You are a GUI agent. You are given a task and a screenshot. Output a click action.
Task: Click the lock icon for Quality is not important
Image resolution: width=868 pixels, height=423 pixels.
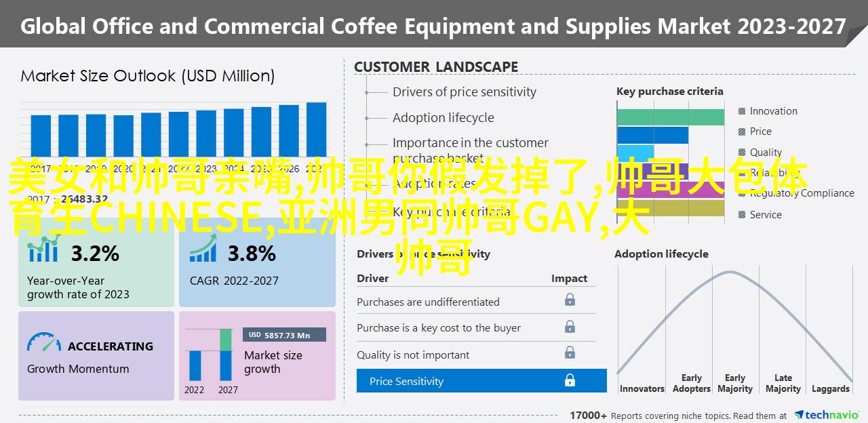click(x=570, y=354)
